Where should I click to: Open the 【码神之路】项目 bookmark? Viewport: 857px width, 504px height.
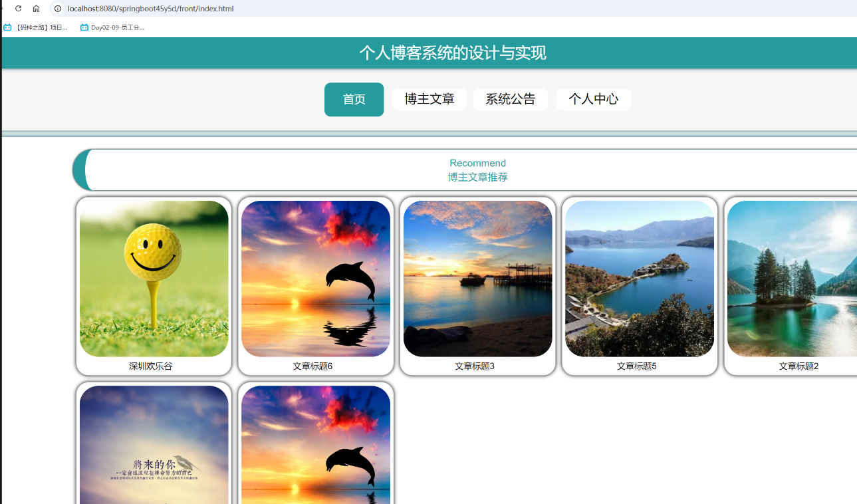[x=37, y=27]
